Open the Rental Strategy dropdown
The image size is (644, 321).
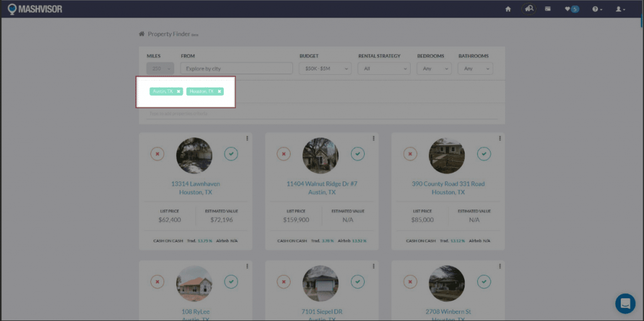pyautogui.click(x=384, y=69)
